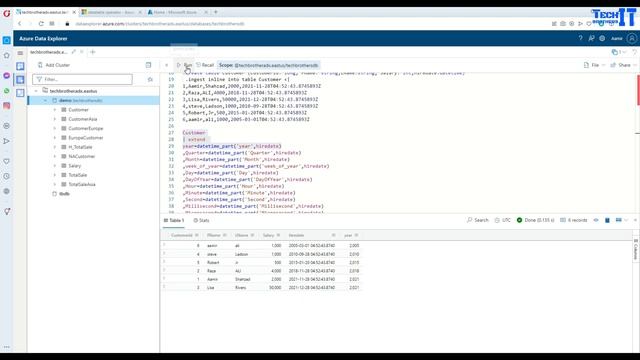The image size is (640, 360).
Task: Expand the Customer table node
Action: (x=55, y=110)
